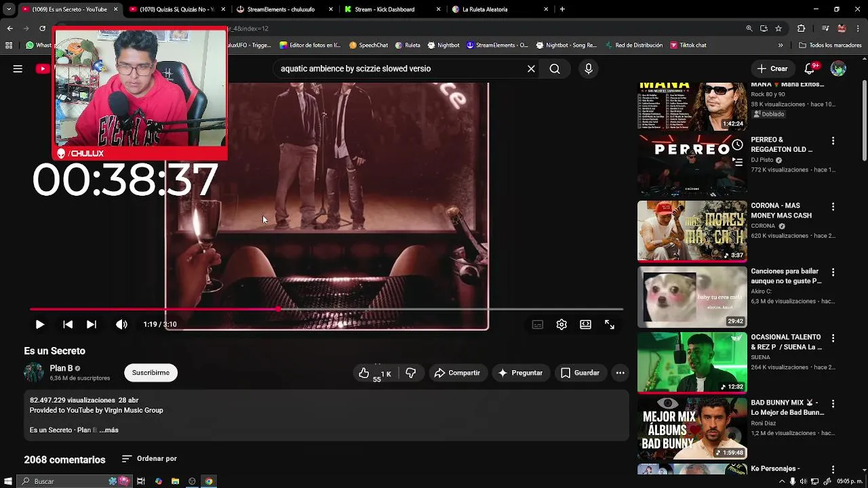Click the Preguntar button

pyautogui.click(x=520, y=373)
